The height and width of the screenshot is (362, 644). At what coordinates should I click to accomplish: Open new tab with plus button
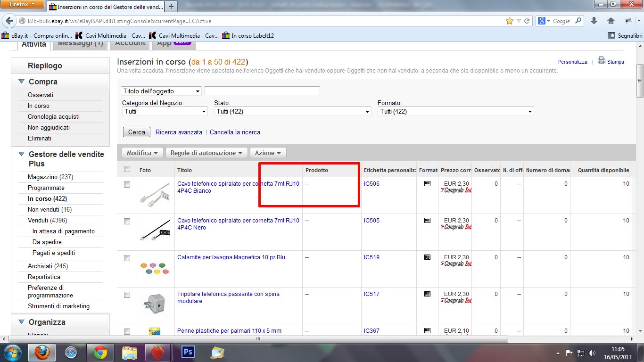tap(171, 7)
